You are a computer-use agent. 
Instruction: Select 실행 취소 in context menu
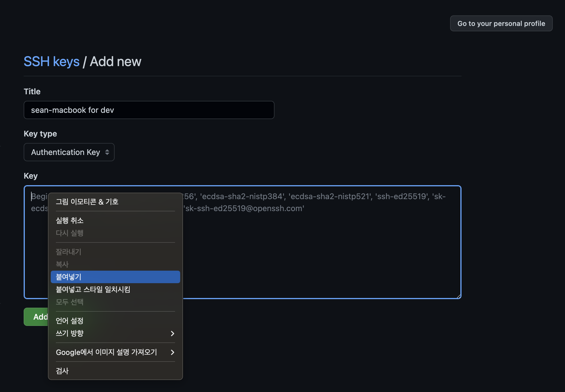tap(70, 220)
